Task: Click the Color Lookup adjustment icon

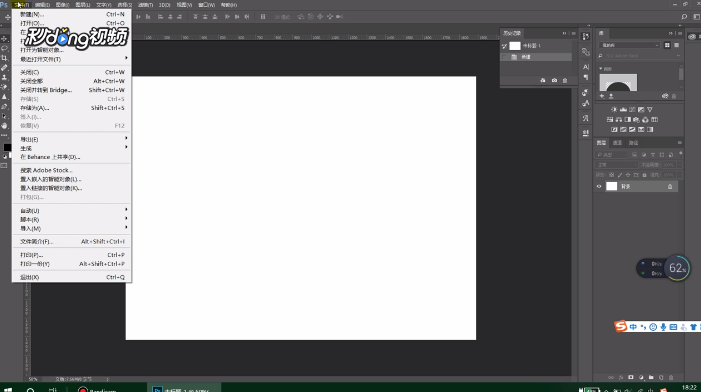Action: (x=655, y=120)
